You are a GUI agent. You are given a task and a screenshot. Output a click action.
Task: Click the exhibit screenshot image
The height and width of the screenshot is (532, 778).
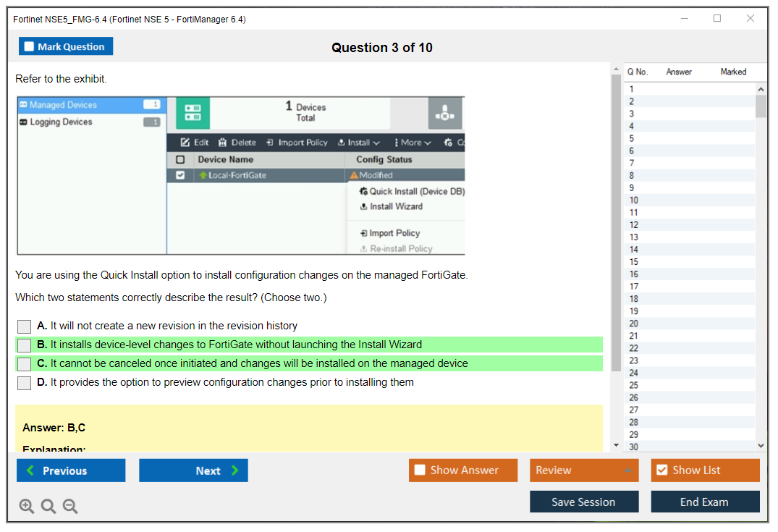[241, 176]
